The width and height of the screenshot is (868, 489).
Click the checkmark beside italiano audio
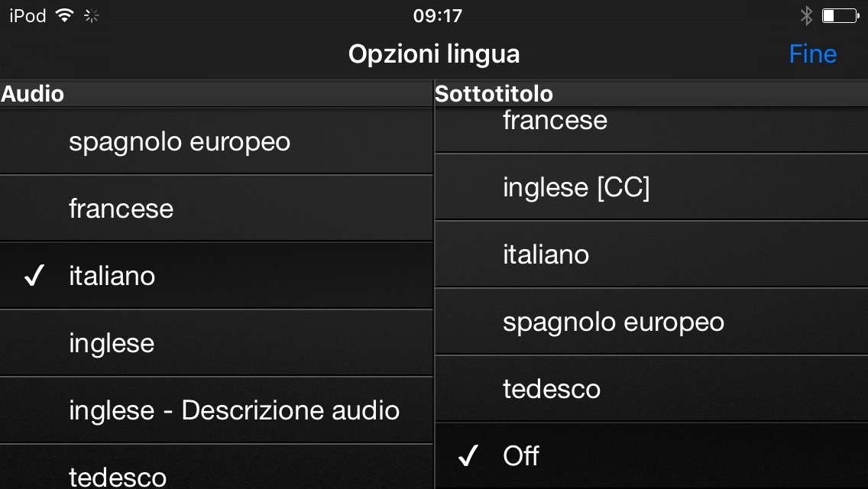[34, 277]
